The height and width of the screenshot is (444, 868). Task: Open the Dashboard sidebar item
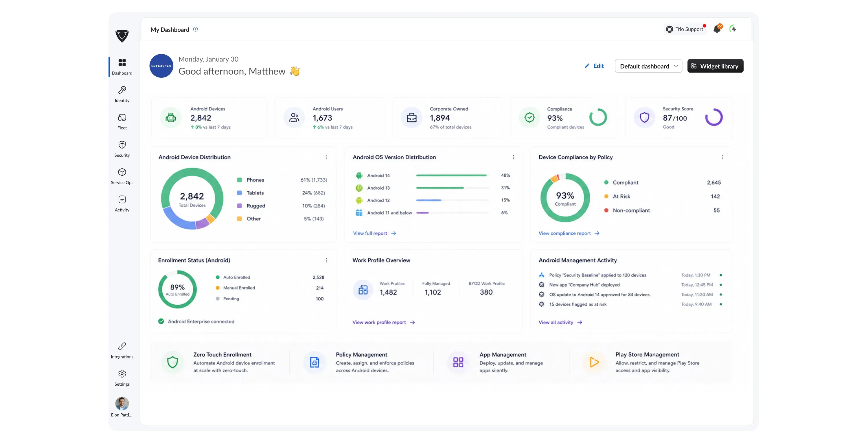[x=122, y=67]
